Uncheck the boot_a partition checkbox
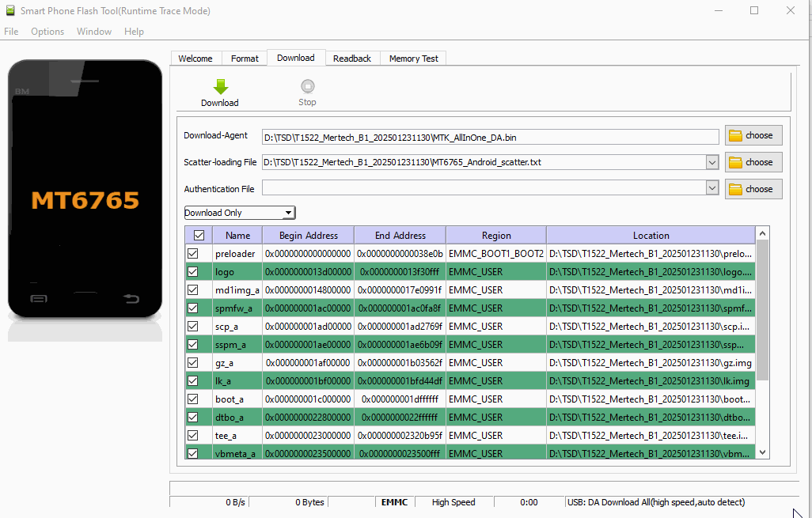Viewport: 812px width, 518px height. point(192,399)
